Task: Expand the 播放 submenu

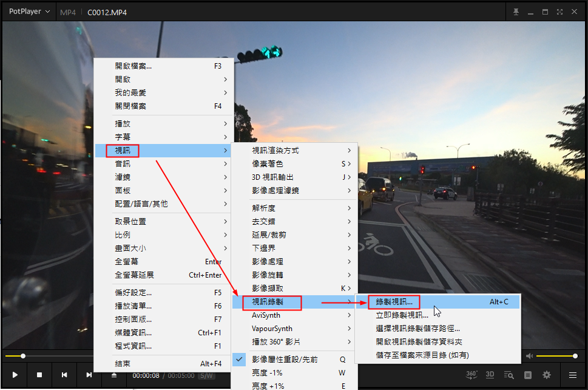Action: [x=164, y=124]
